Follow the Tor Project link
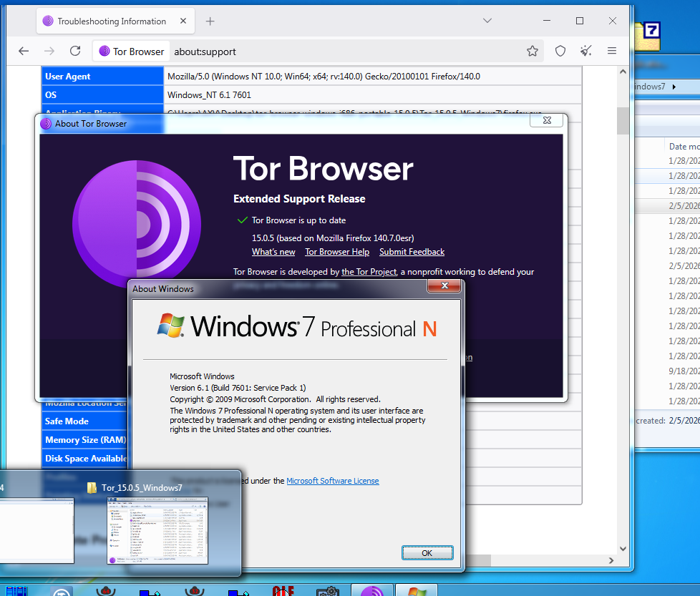700x596 pixels. click(x=369, y=272)
